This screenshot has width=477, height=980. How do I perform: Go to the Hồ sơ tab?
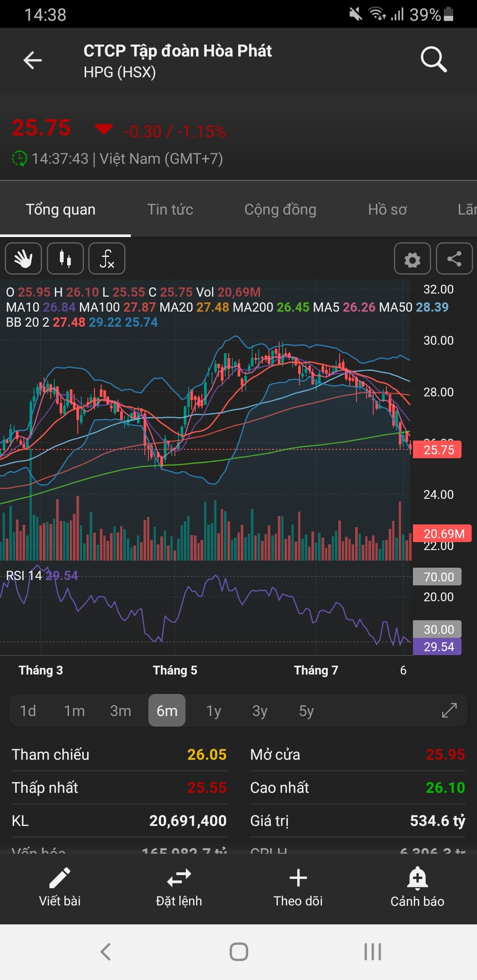point(387,209)
